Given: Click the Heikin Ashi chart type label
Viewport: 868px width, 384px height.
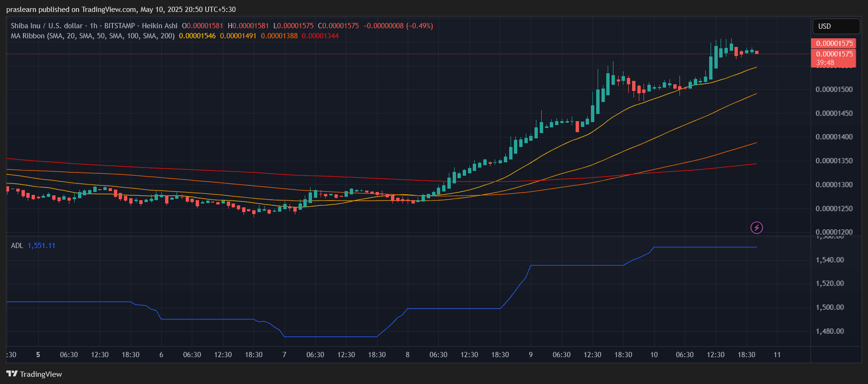Looking at the screenshot, I should (x=159, y=26).
